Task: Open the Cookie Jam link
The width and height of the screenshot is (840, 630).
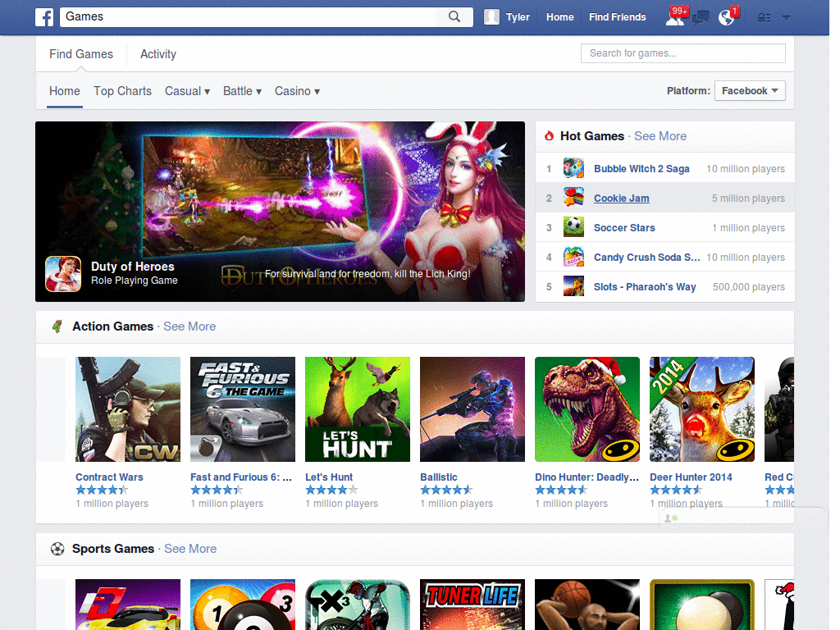Action: pyautogui.click(x=622, y=199)
